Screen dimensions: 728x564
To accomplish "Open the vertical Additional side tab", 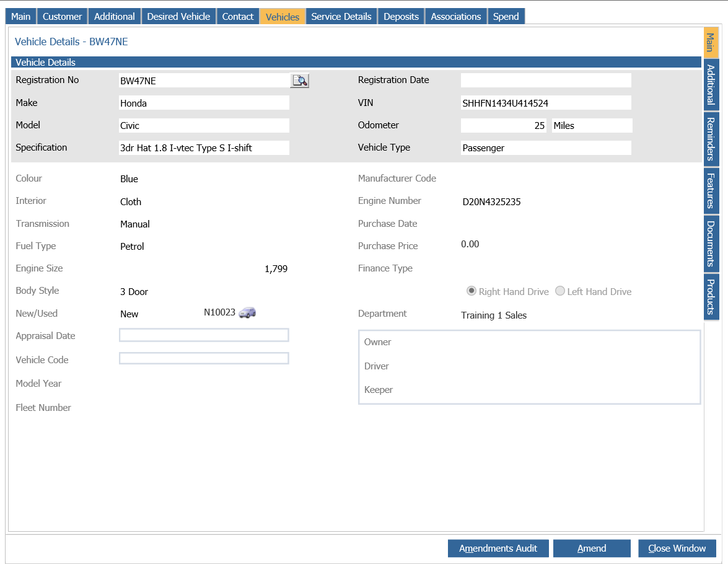I will (711, 84).
